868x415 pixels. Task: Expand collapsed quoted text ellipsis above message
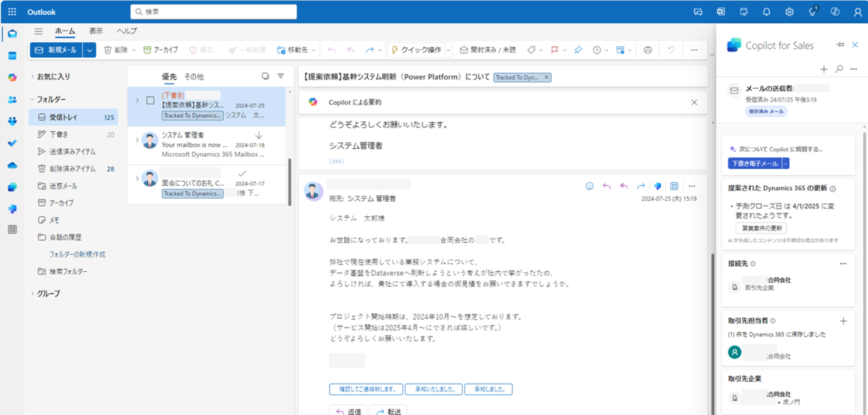tap(336, 161)
